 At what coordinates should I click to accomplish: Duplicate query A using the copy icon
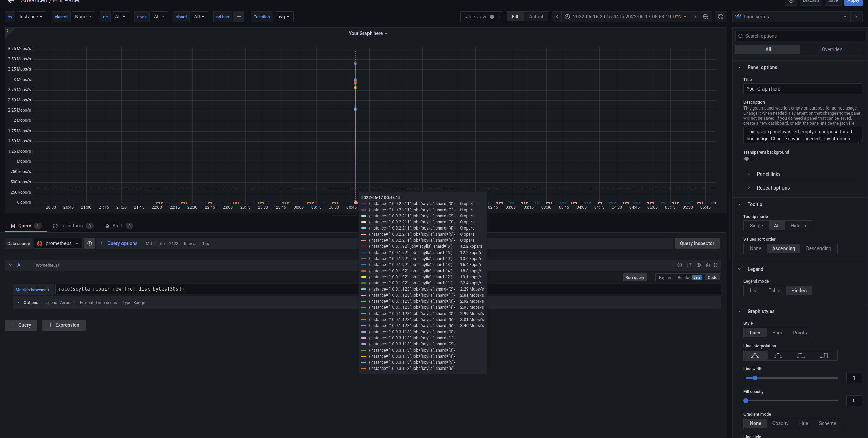(x=689, y=265)
